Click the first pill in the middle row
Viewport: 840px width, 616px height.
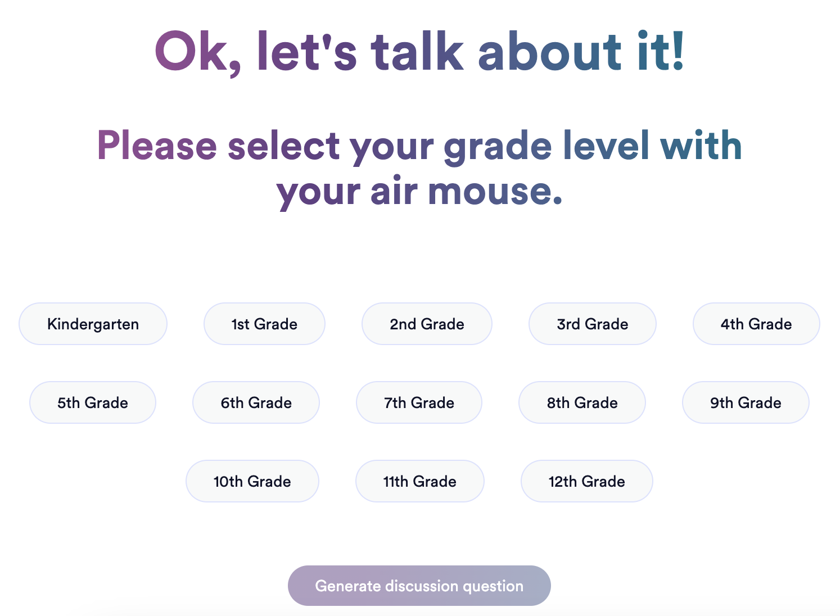click(x=93, y=402)
